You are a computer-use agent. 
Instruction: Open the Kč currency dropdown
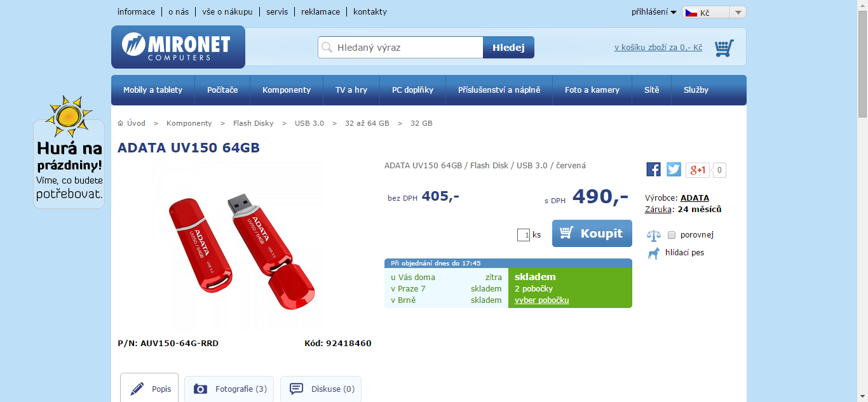coord(714,12)
